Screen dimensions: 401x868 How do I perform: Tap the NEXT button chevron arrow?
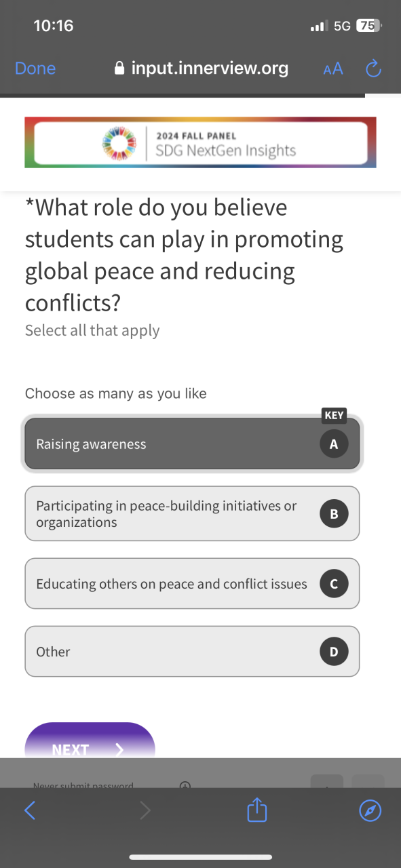[119, 749]
